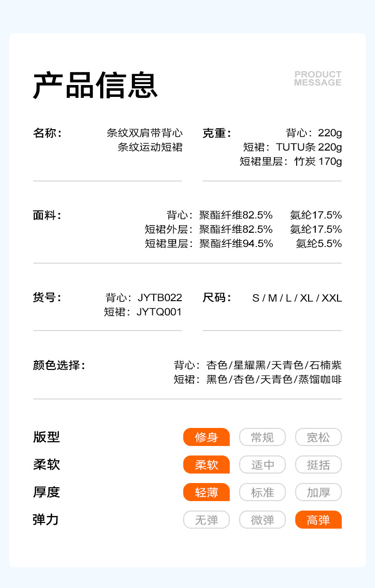Click the skirt item number JYTQ001

point(159,312)
